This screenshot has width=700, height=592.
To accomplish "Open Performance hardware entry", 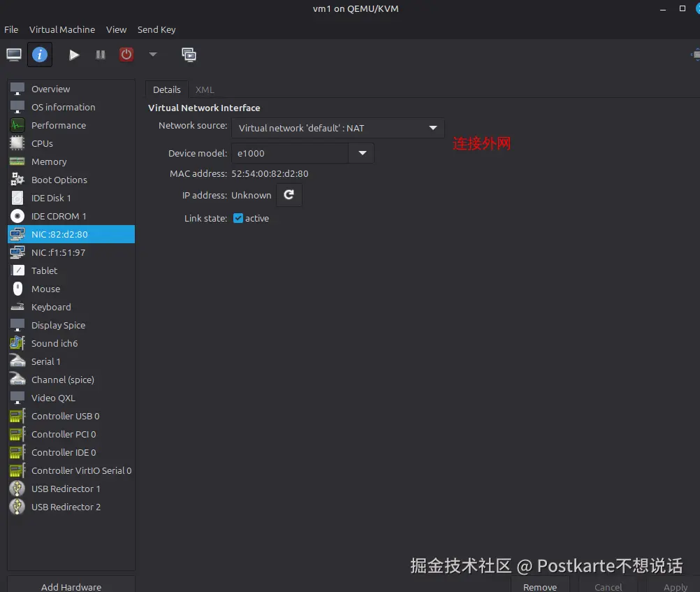I will pos(71,125).
